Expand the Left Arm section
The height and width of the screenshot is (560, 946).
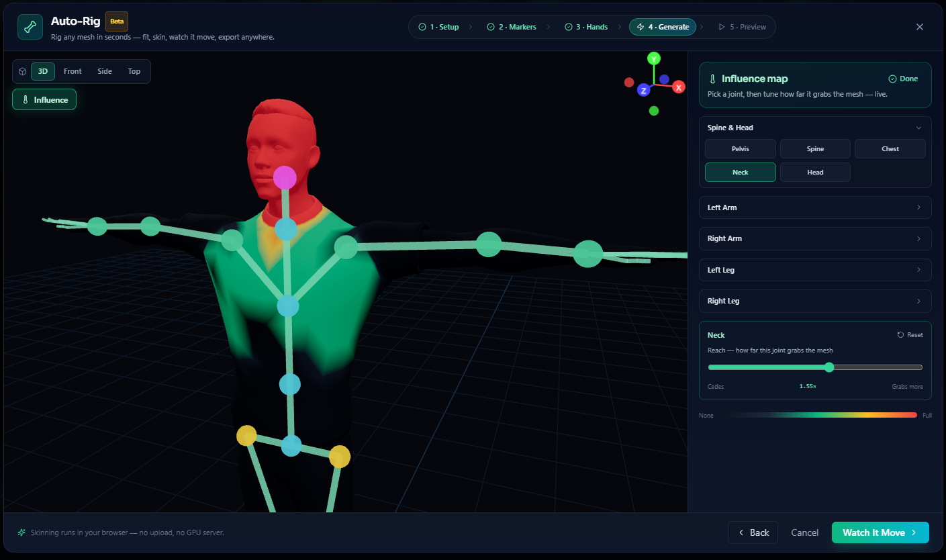pyautogui.click(x=815, y=207)
